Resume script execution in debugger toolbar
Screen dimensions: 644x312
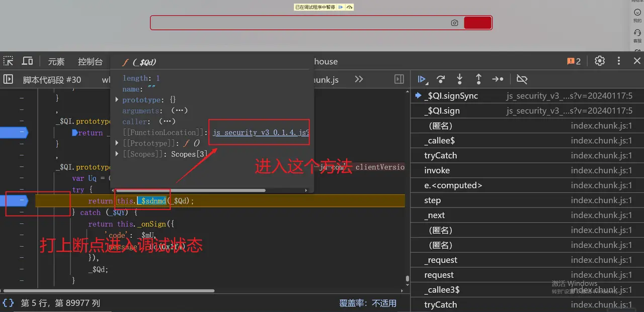(422, 79)
